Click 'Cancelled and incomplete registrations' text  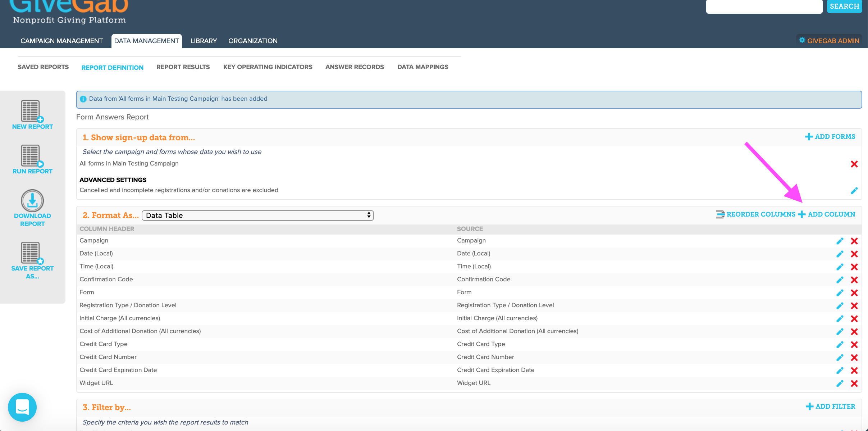(x=179, y=190)
